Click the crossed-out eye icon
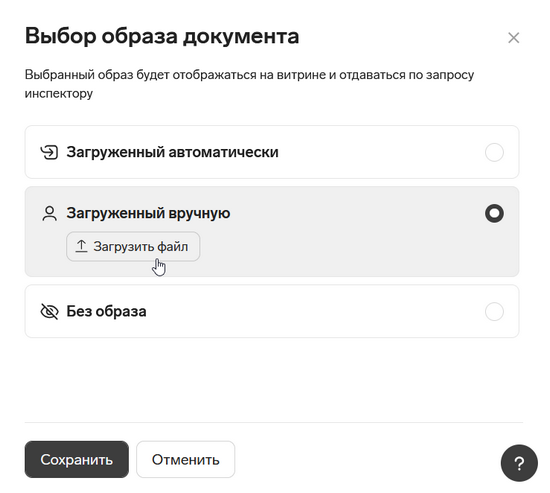 tap(49, 311)
